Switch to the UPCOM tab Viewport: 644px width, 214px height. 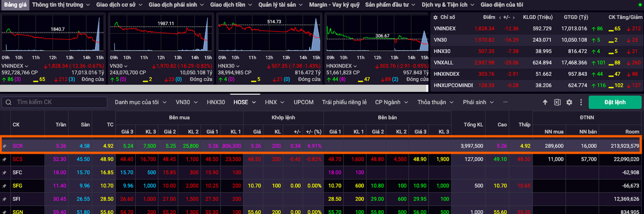pos(304,102)
